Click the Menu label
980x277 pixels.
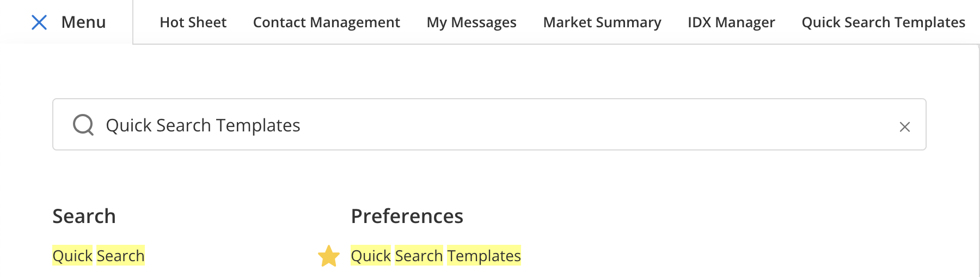pyautogui.click(x=83, y=22)
